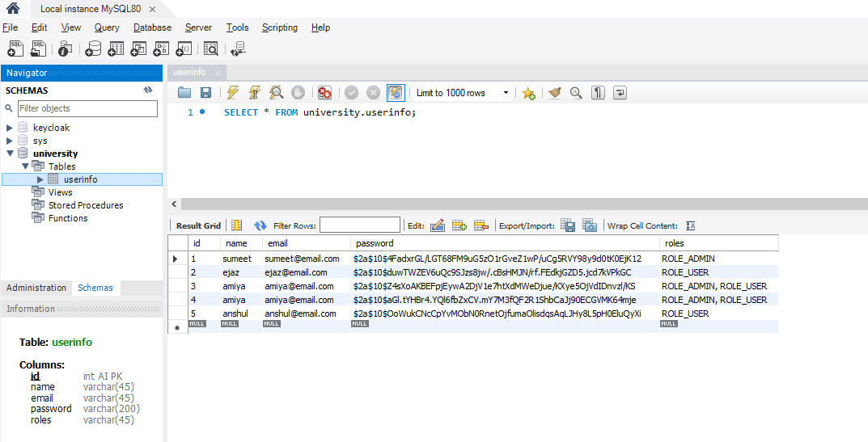
Task: Select the Functions node
Action: pos(67,218)
